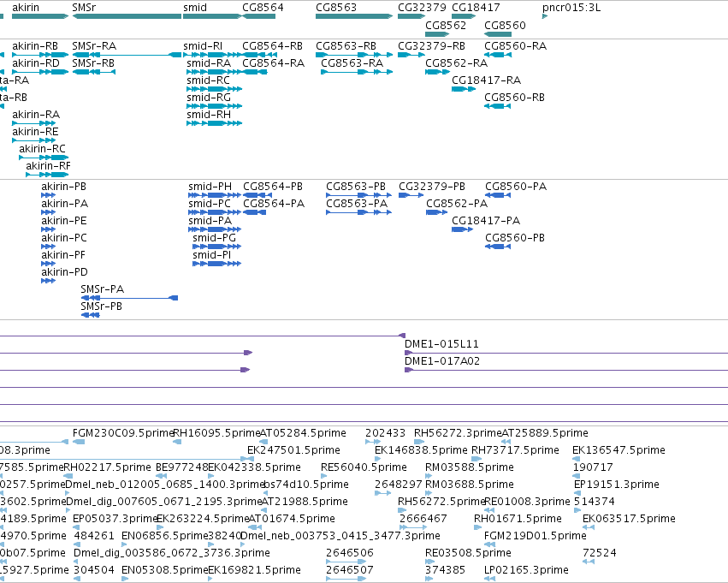Click the pncr015:3L gene label
The image size is (728, 583).
(571, 8)
